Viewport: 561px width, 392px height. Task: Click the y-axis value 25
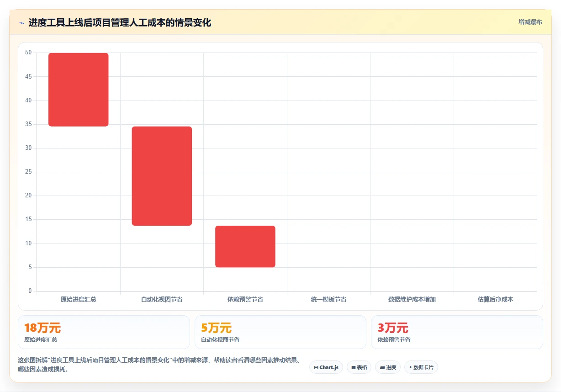(28, 172)
